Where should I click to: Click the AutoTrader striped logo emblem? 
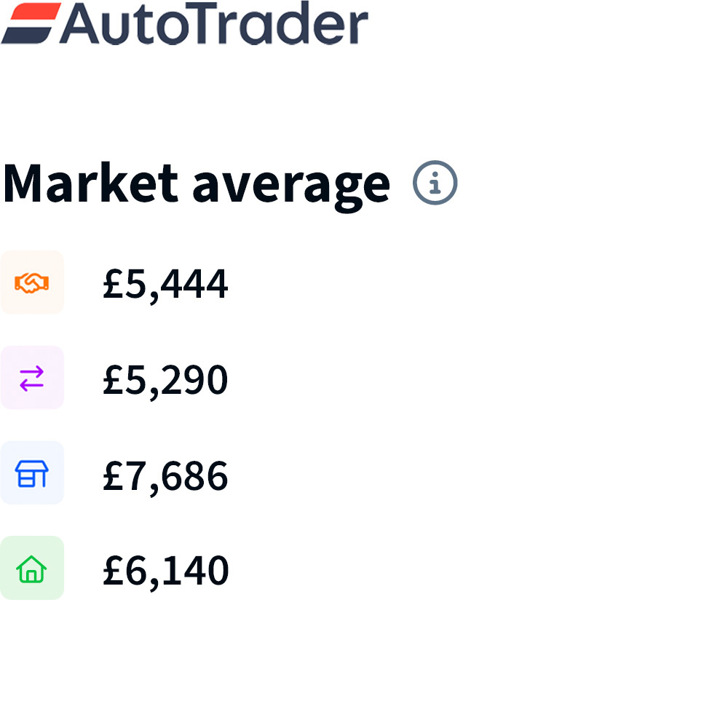click(x=31, y=23)
